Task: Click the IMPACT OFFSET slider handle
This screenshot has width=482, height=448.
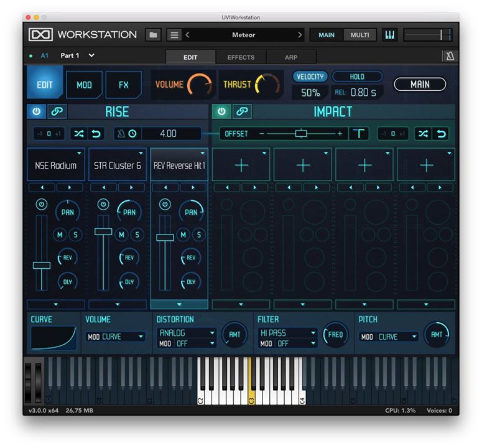Action: [301, 133]
